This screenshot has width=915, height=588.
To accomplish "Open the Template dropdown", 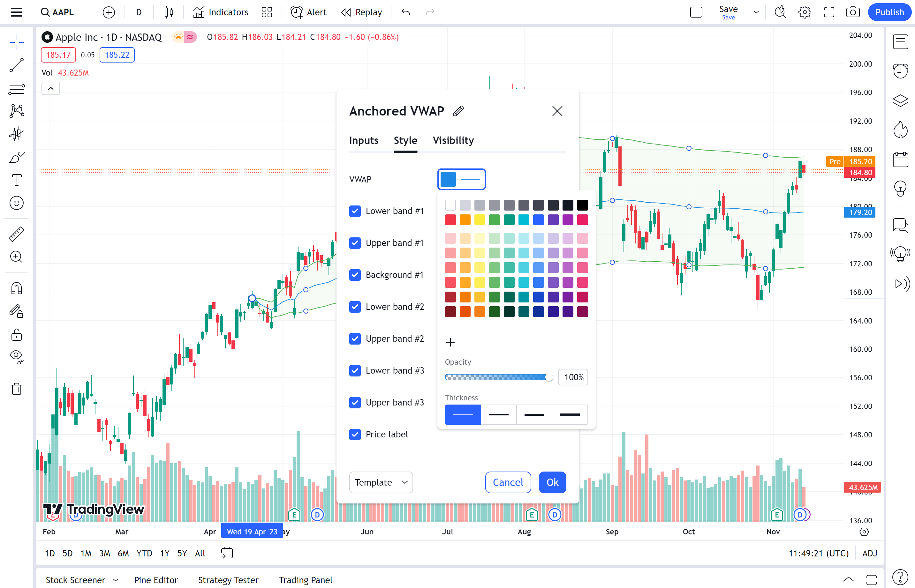I will (381, 482).
